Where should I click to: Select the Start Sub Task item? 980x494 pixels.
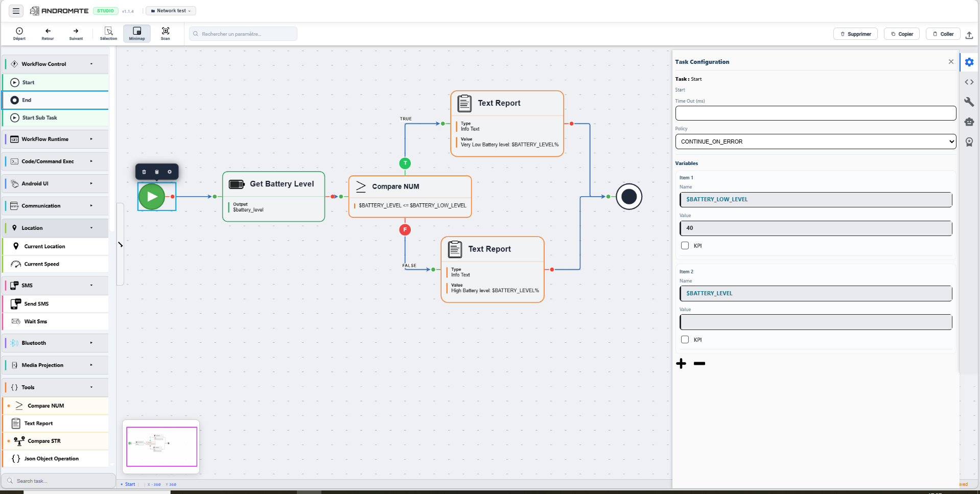[56, 117]
